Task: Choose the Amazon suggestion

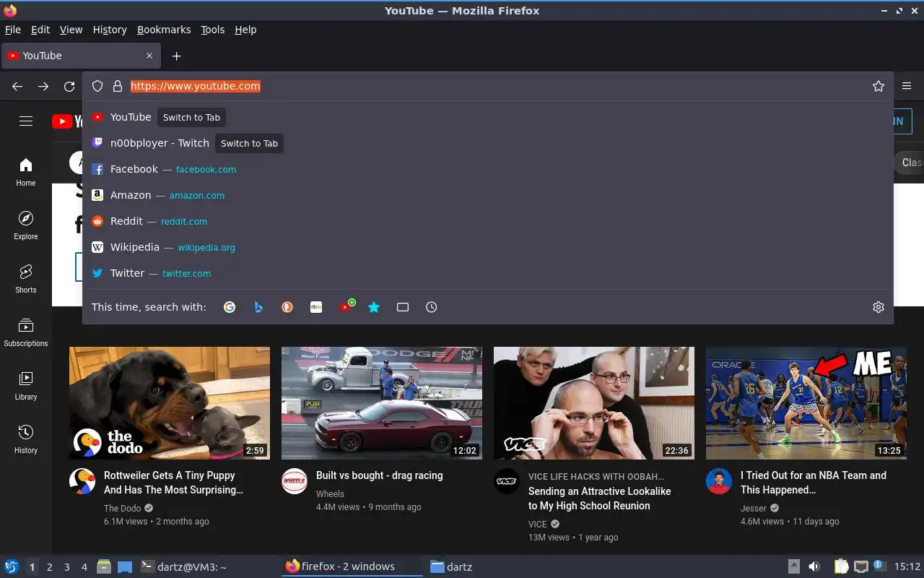Action: pos(487,195)
